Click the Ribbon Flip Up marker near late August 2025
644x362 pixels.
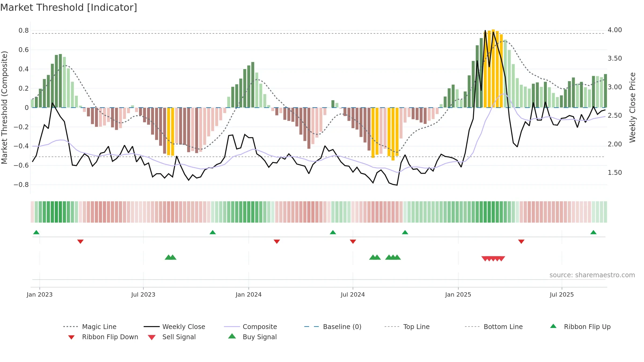point(593,232)
